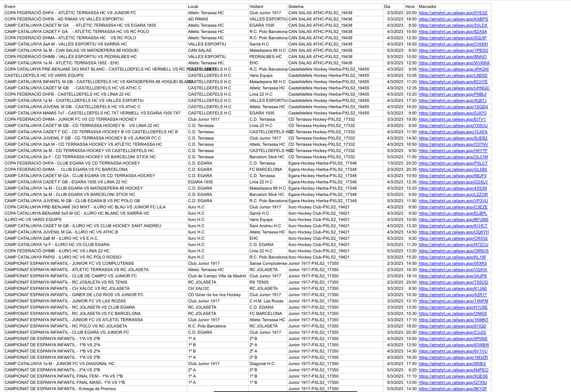Open link ending K1JAE

(x=453, y=289)
